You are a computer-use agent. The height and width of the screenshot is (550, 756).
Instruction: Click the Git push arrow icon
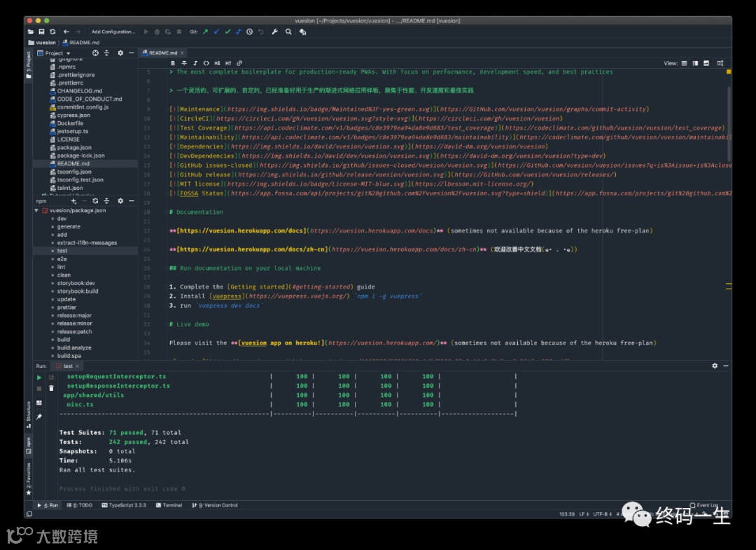[x=205, y=32]
